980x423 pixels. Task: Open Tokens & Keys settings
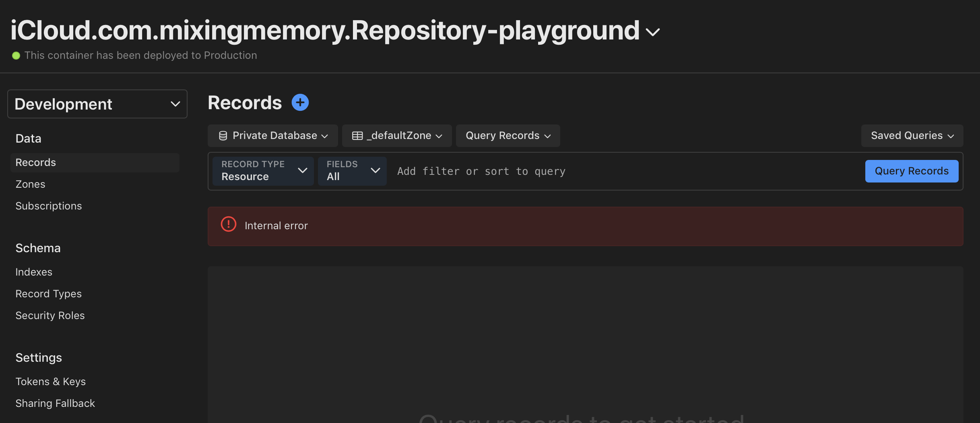51,382
